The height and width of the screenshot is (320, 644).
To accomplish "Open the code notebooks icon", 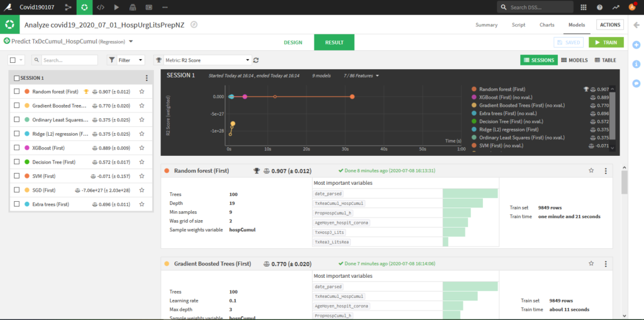I will tap(100, 8).
